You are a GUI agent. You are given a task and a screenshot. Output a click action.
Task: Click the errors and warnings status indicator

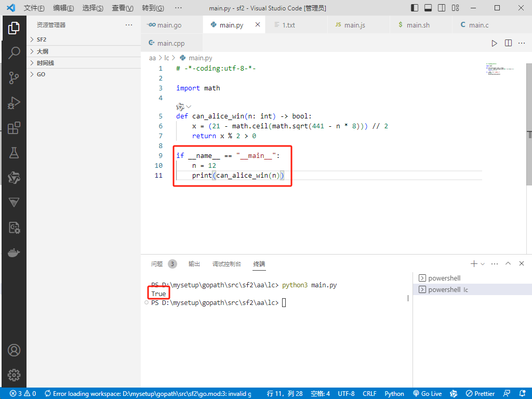coord(23,394)
